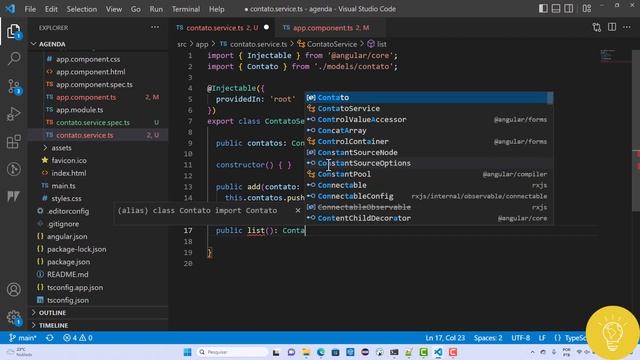640x360 pixels.
Task: Close the alias class Contato tooltip
Action: pyautogui.click(x=298, y=210)
